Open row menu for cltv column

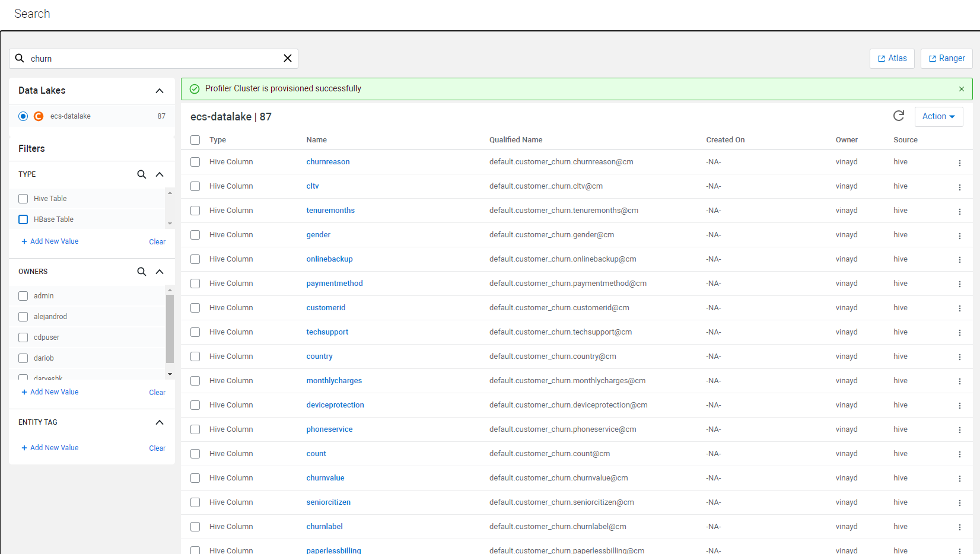point(960,187)
